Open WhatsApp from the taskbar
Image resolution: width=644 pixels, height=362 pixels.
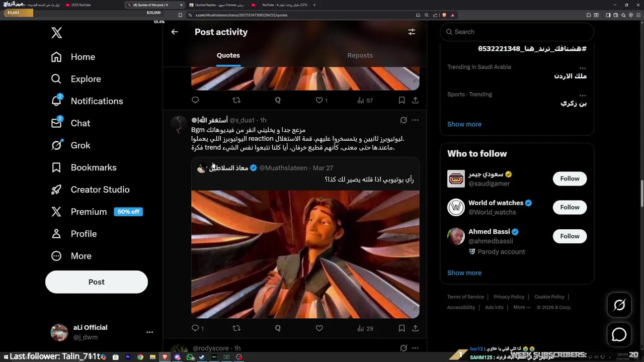(x=190, y=357)
